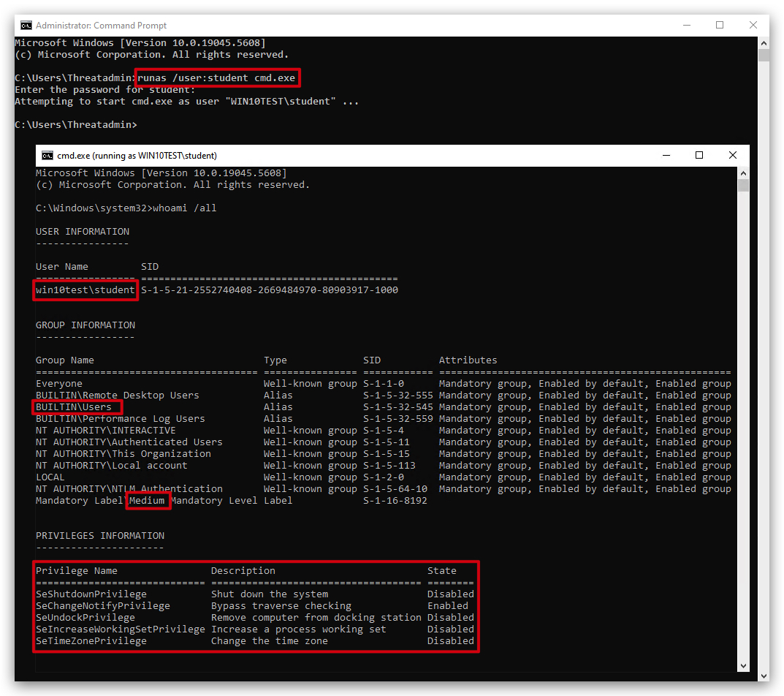Click SID 'S-1-1-0'
Screen dimensions: 784x696
(x=384, y=384)
